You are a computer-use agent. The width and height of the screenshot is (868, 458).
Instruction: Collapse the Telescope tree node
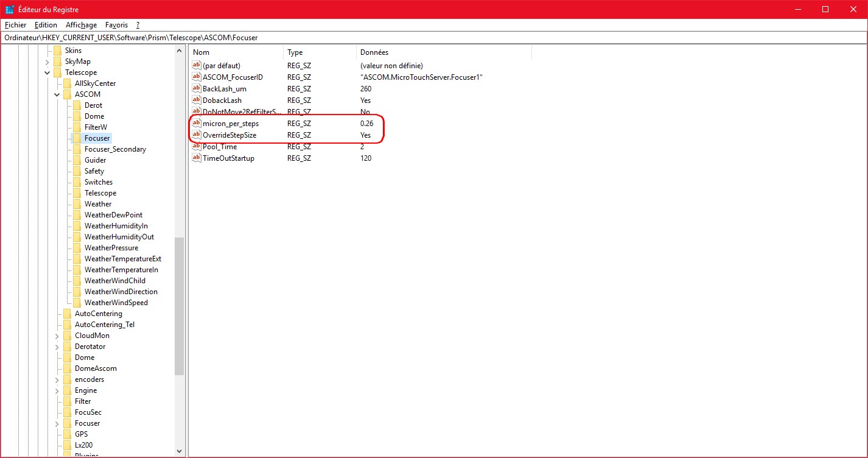coord(47,72)
